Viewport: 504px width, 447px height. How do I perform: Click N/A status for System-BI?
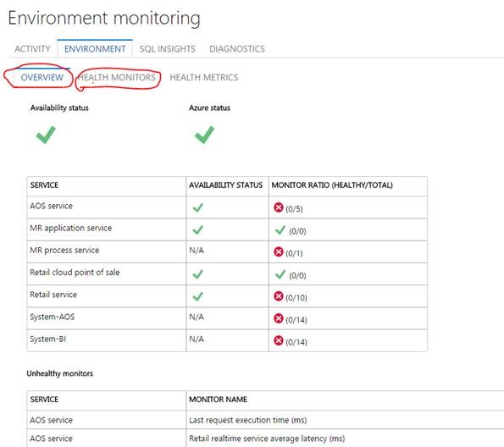[197, 339]
